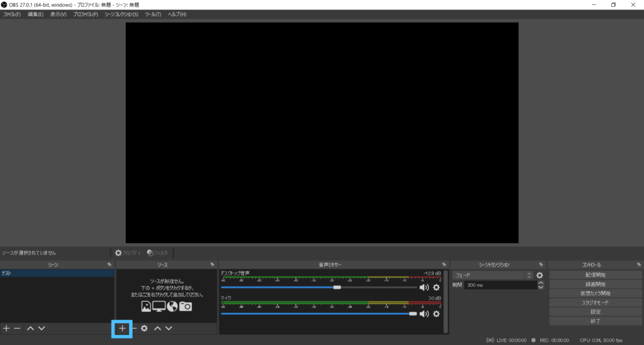Open transition properties gear next to フェード

tap(539, 275)
